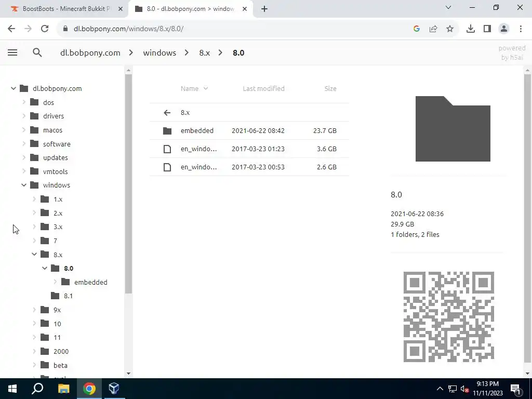
Task: Click the address bar URL field
Action: click(x=237, y=29)
